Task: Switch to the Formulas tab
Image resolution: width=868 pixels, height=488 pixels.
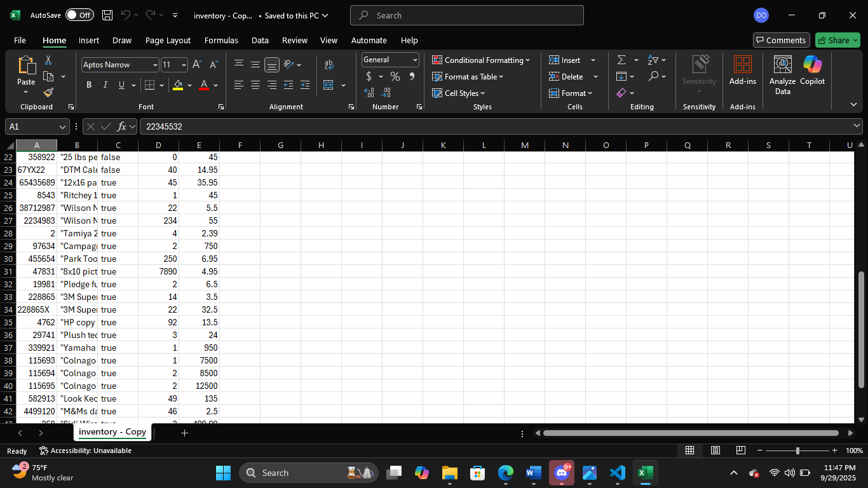Action: pyautogui.click(x=221, y=40)
